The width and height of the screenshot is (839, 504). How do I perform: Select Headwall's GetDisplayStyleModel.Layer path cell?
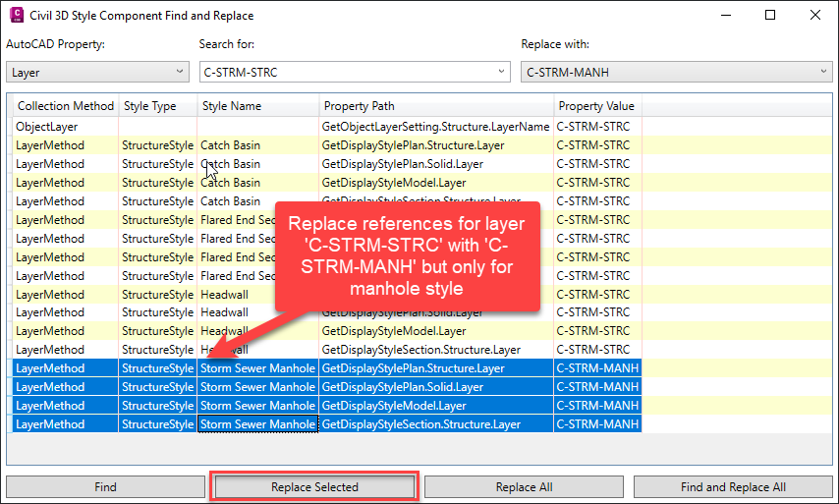(436, 331)
